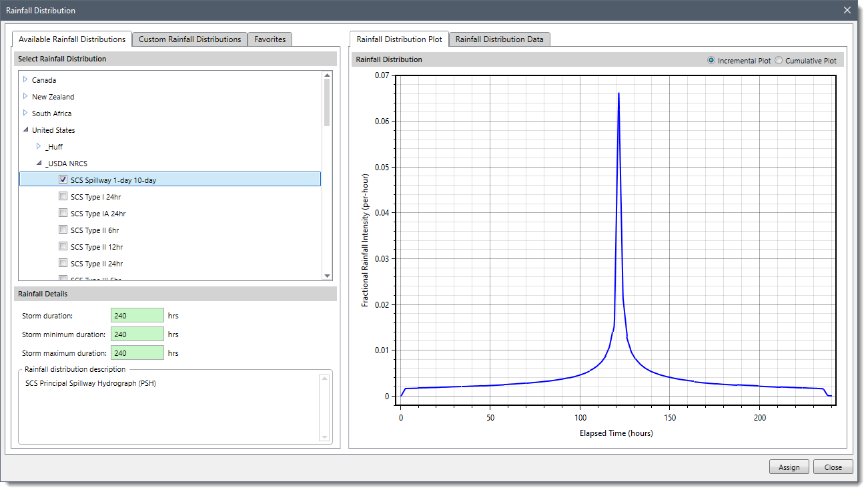The height and width of the screenshot is (492, 868).
Task: Select the Incremental Plot radio button
Action: point(711,60)
